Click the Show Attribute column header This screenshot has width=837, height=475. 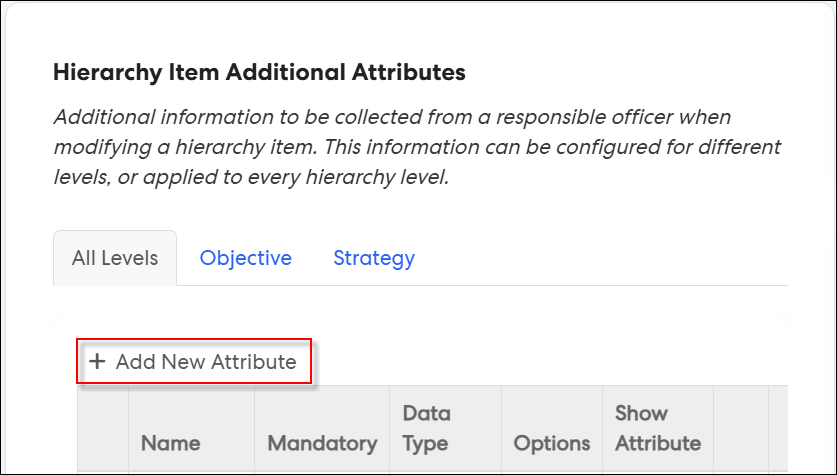[658, 428]
